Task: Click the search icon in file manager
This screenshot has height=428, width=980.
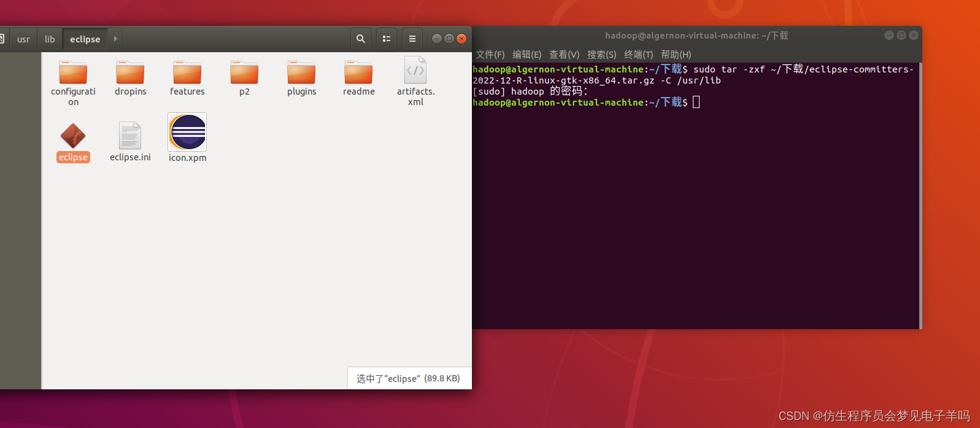Action: (x=361, y=39)
